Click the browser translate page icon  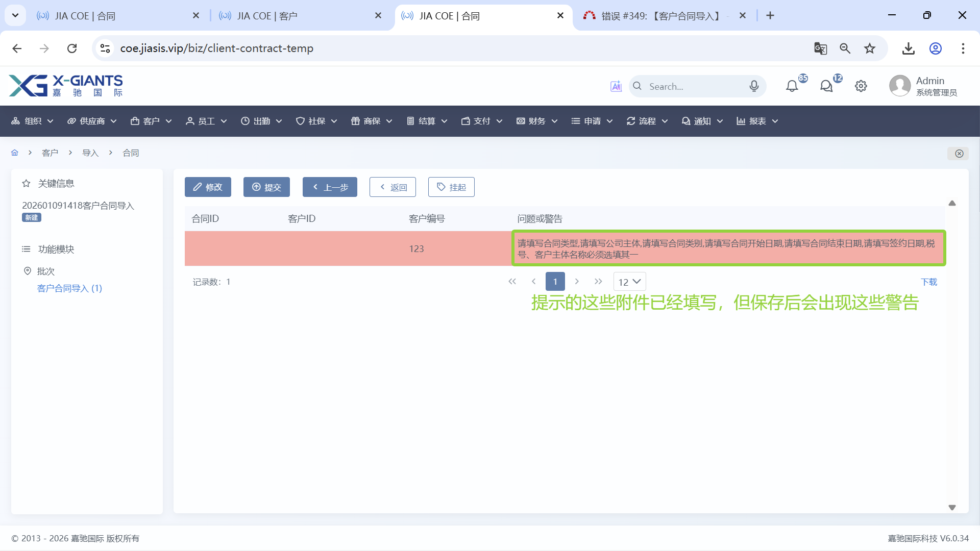coord(820,48)
